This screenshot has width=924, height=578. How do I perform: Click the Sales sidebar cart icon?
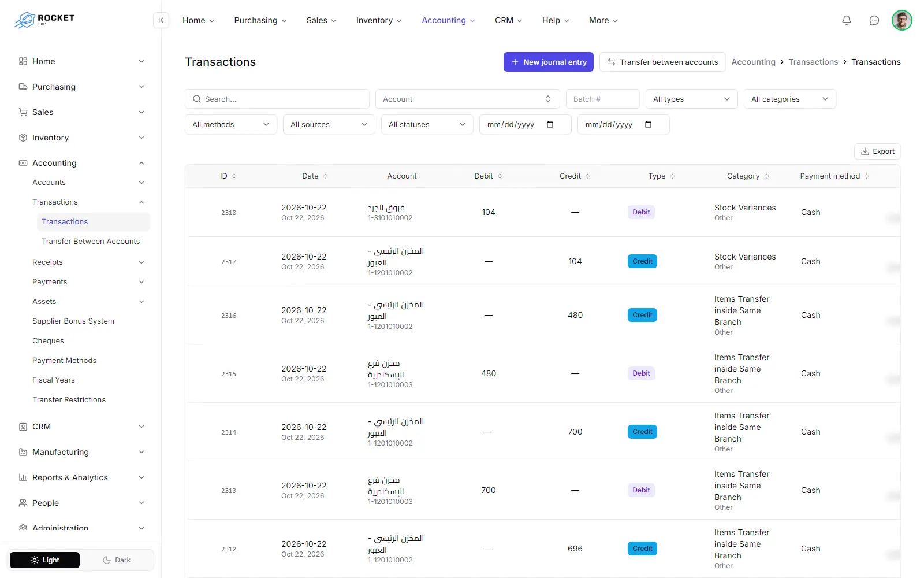click(23, 112)
